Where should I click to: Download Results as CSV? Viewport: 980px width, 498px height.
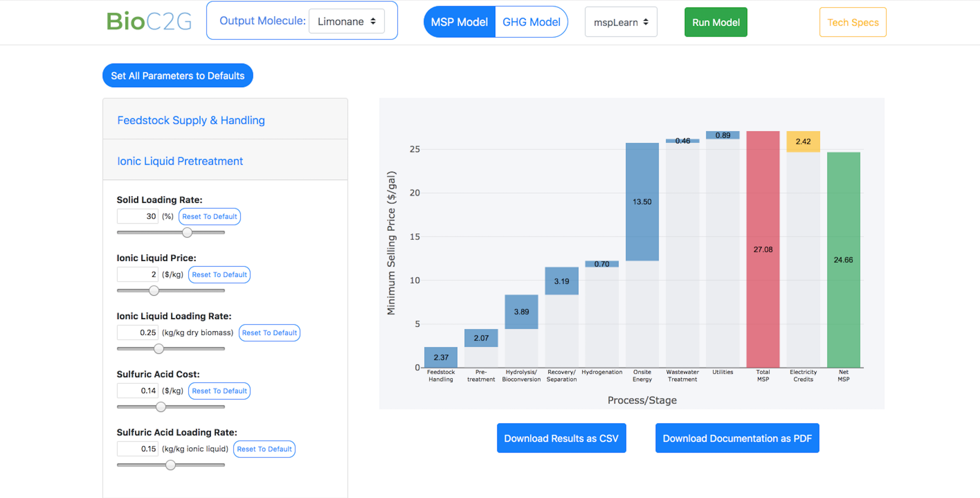(561, 438)
